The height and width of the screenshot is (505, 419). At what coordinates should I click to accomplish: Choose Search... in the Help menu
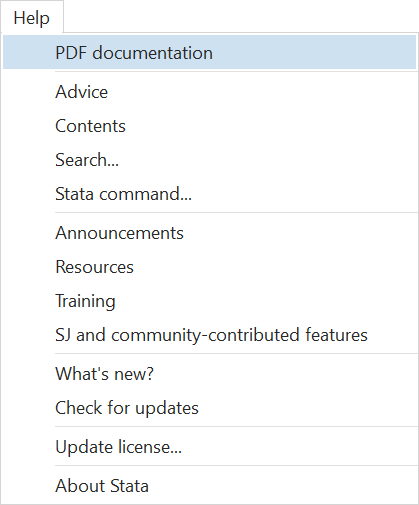click(209, 160)
